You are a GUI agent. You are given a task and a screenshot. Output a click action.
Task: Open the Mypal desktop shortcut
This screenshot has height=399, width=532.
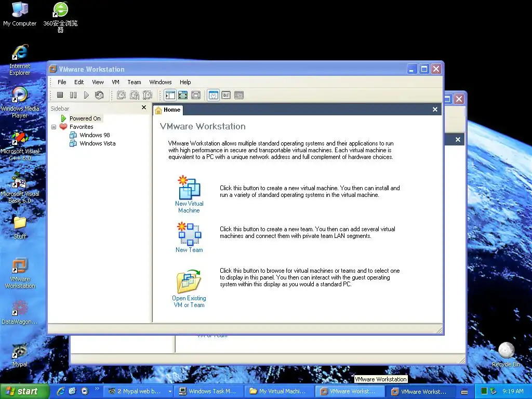[20, 355]
